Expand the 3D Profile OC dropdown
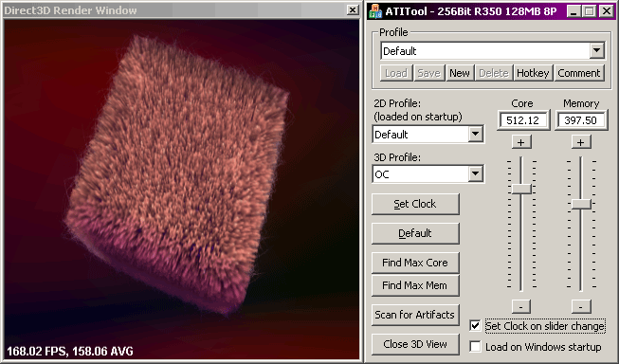This screenshot has height=364, width=619. click(x=475, y=173)
